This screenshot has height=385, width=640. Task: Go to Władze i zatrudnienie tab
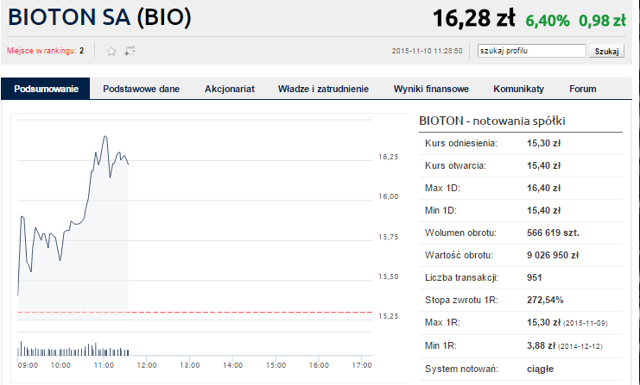pos(323,89)
